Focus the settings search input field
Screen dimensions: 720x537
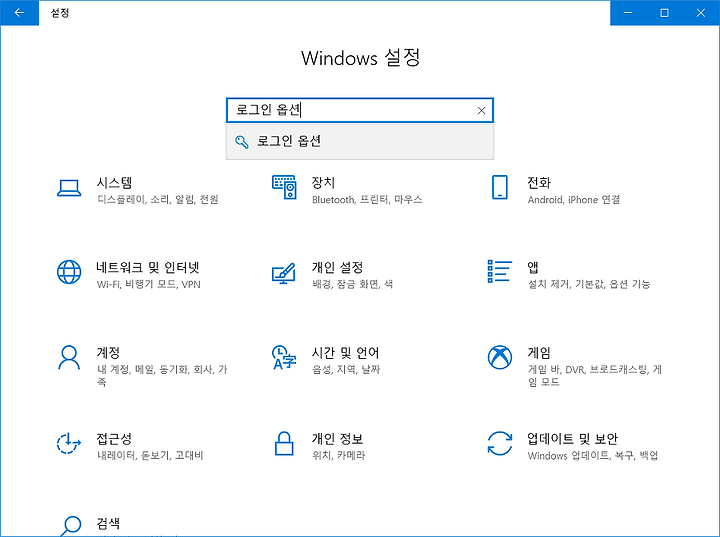click(360, 110)
